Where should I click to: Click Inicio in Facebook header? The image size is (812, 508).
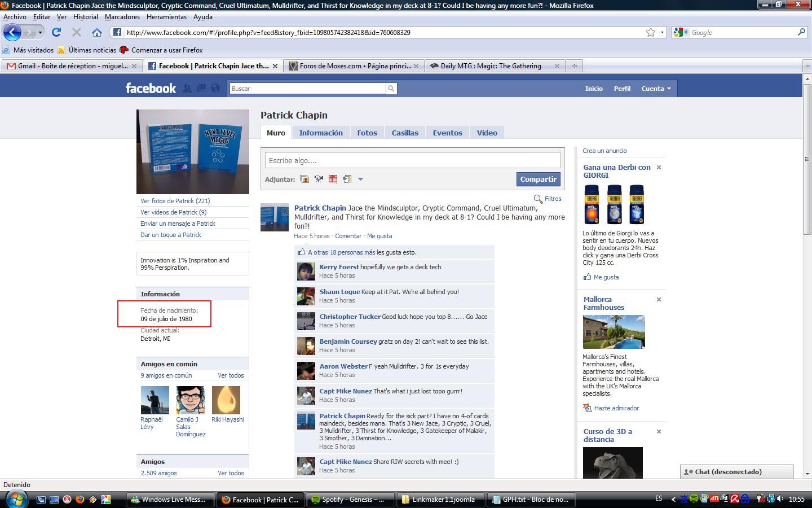click(x=594, y=89)
